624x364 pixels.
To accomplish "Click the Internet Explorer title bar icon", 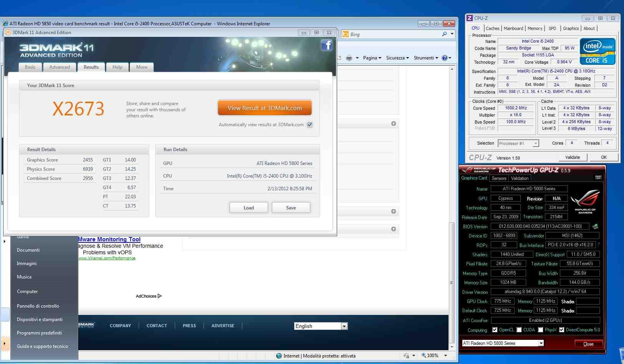I will (5, 23).
